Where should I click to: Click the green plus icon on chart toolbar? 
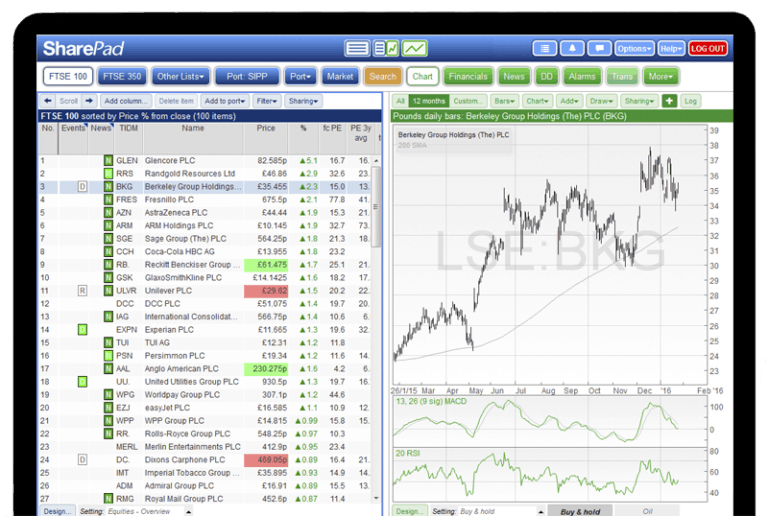(669, 101)
